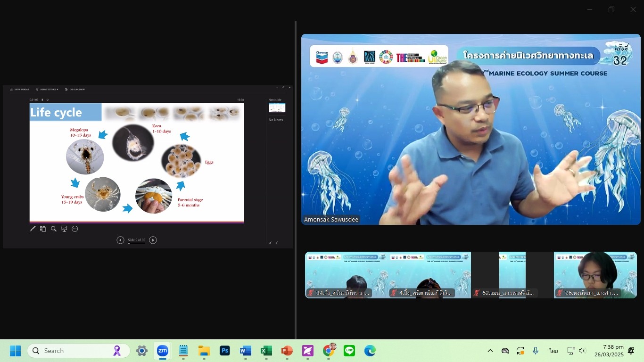Click the Next slide preview thumbnail
Screen dimensions: 644x362
pyautogui.click(x=277, y=108)
